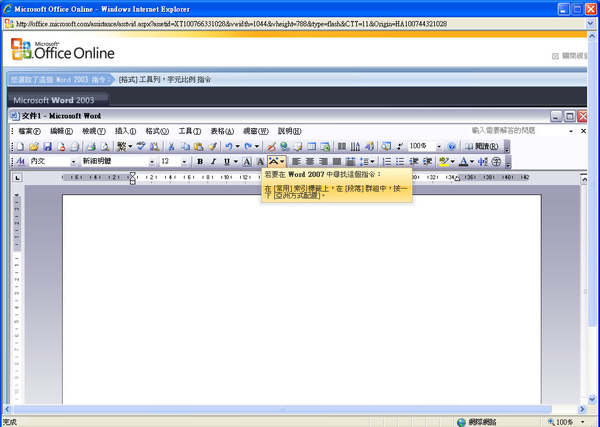This screenshot has width=600, height=427.
Task: Open an existing file with folder icon
Action: [x=34, y=147]
